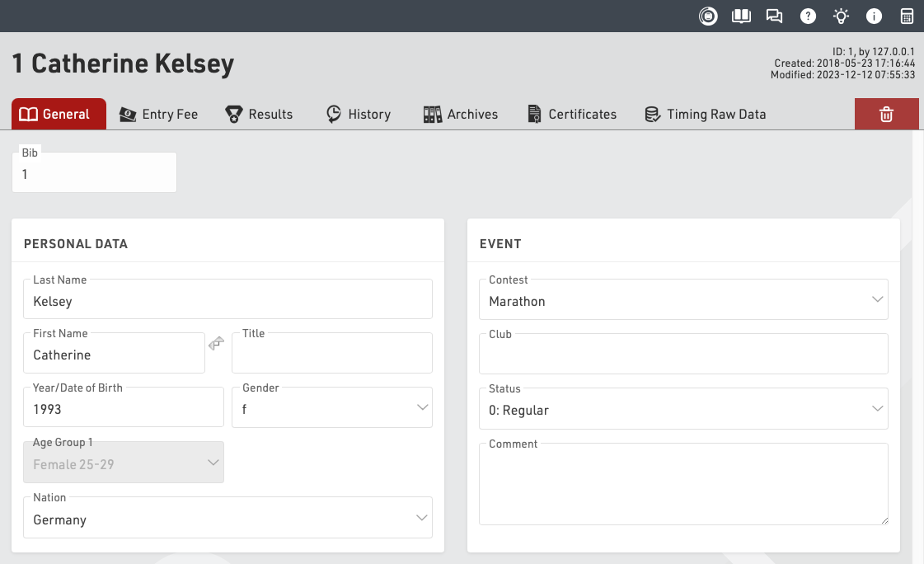This screenshot has height=564, width=924.
Task: Delete participant with red trash button
Action: point(886,115)
